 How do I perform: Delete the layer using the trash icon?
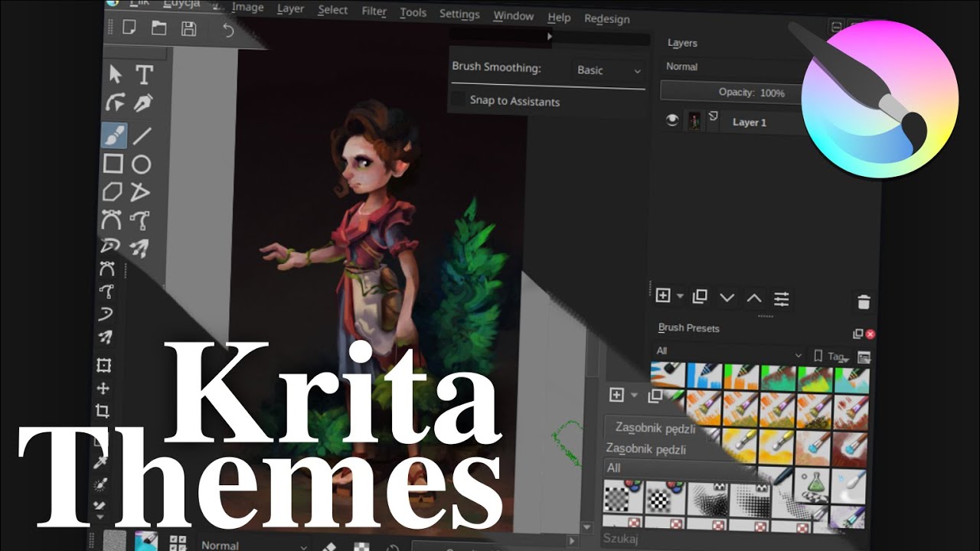(864, 301)
